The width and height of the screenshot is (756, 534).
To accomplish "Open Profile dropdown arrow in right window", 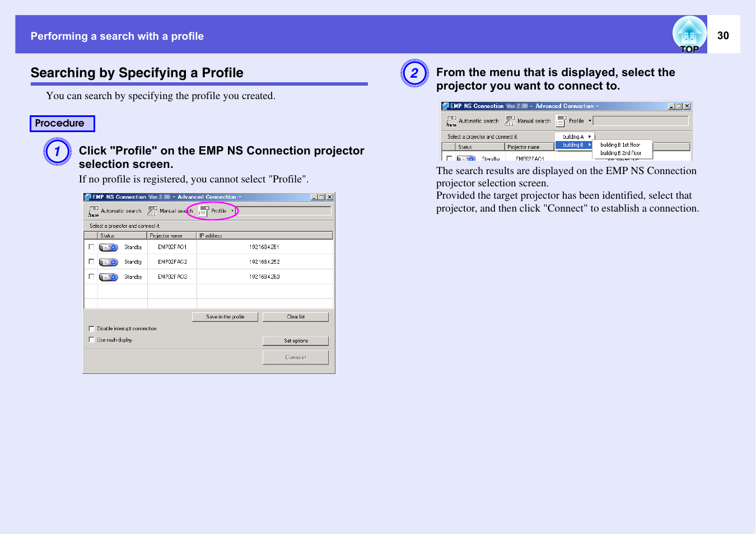I will [x=590, y=121].
